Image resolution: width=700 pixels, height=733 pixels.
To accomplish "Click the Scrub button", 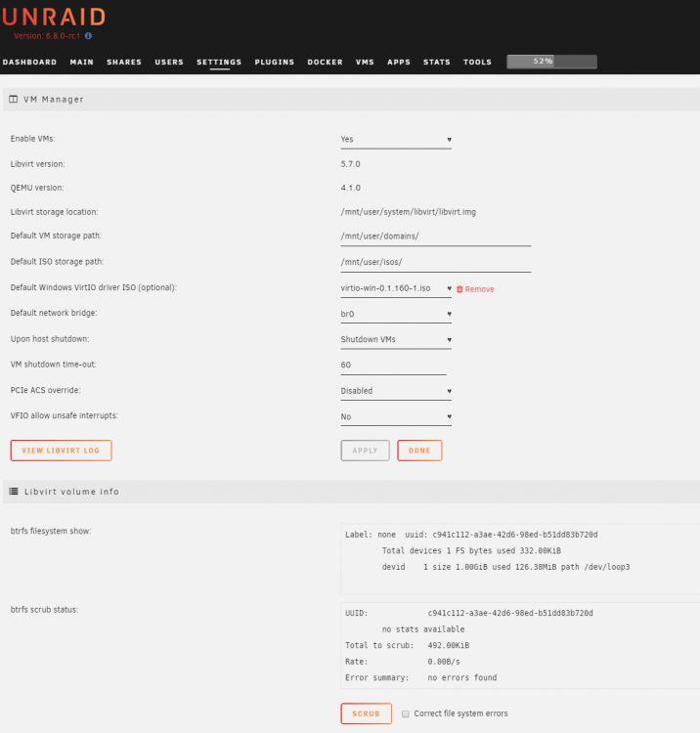I will pyautogui.click(x=367, y=713).
